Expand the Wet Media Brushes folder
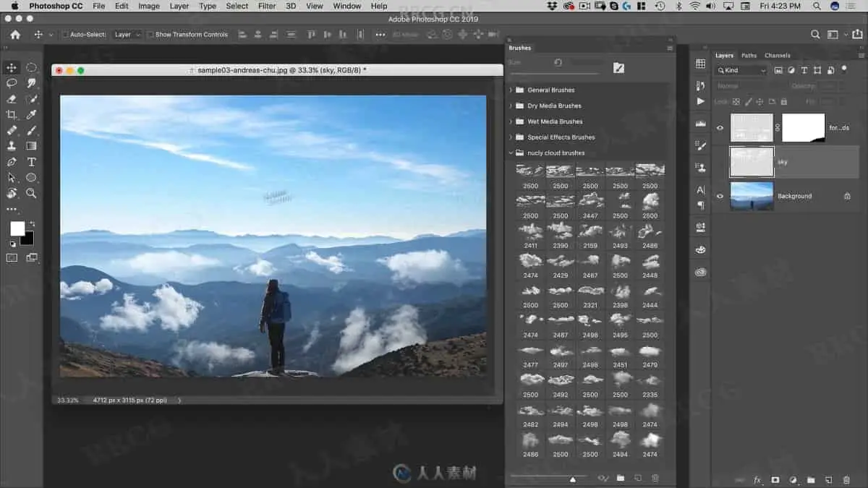Screen dimensions: 868x488 tap(511, 121)
